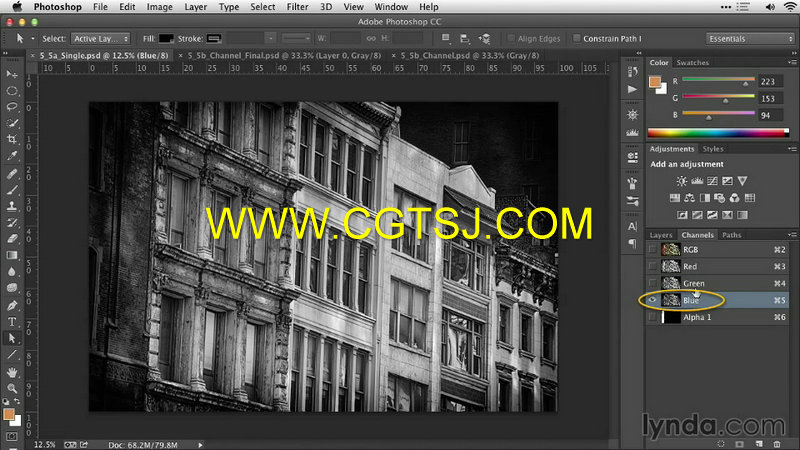Image resolution: width=800 pixels, height=450 pixels.
Task: Toggle visibility of Alpha 1 channel
Action: (652, 317)
